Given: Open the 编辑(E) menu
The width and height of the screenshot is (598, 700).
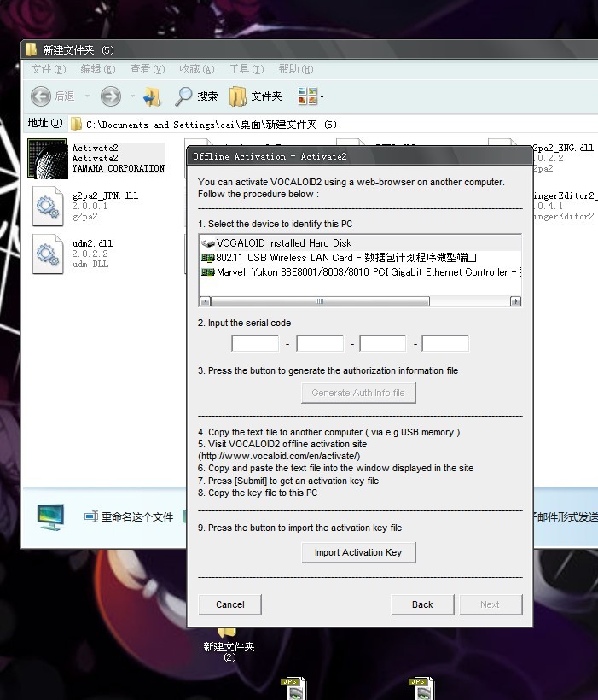Looking at the screenshot, I should click(98, 69).
